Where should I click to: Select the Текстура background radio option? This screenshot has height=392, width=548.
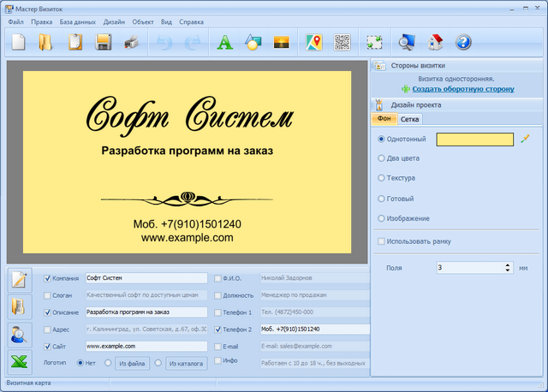[x=381, y=178]
